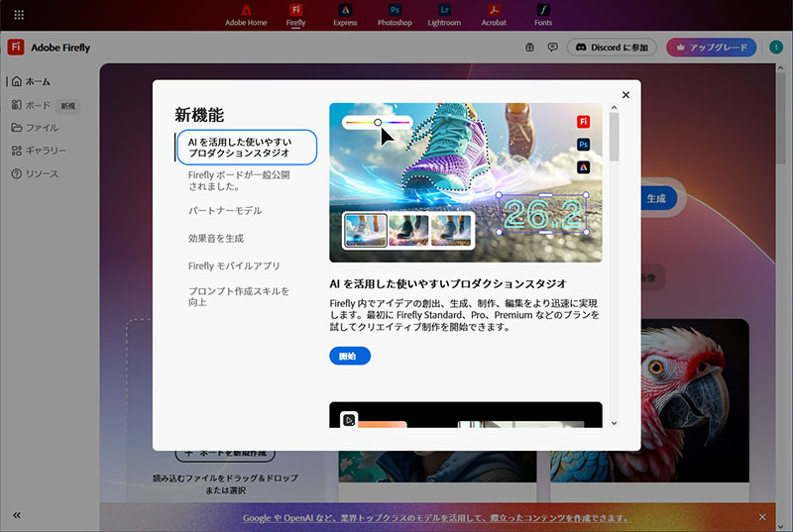This screenshot has height=532, width=793.
Task: Select Firefly モバイルアプリ in the feature list
Action: point(234,266)
